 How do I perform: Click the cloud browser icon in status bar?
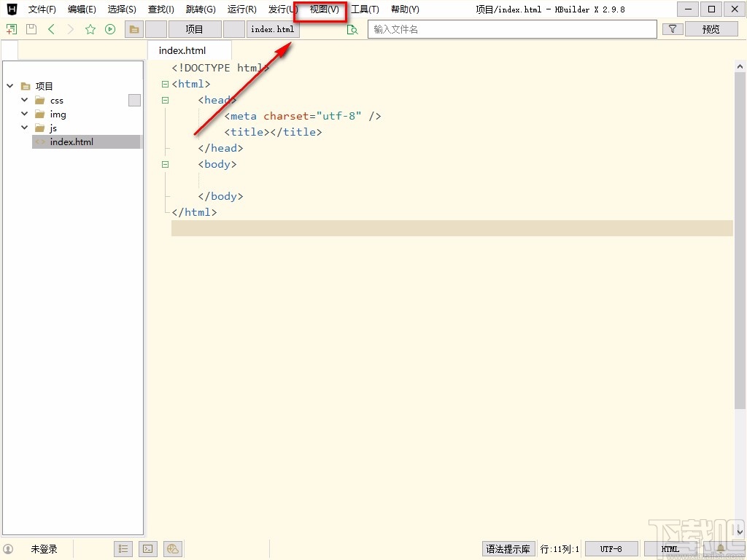[x=173, y=549]
